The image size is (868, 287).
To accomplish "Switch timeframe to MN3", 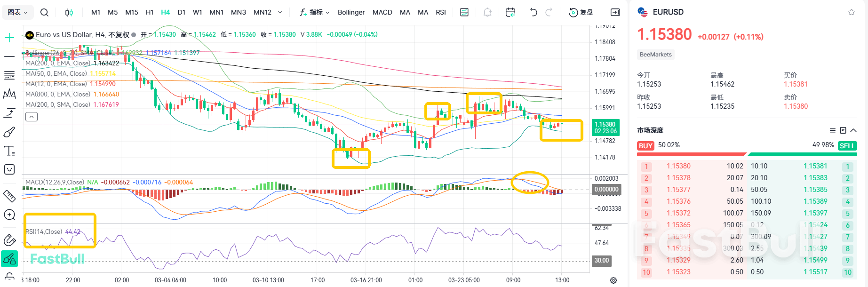I will (239, 12).
